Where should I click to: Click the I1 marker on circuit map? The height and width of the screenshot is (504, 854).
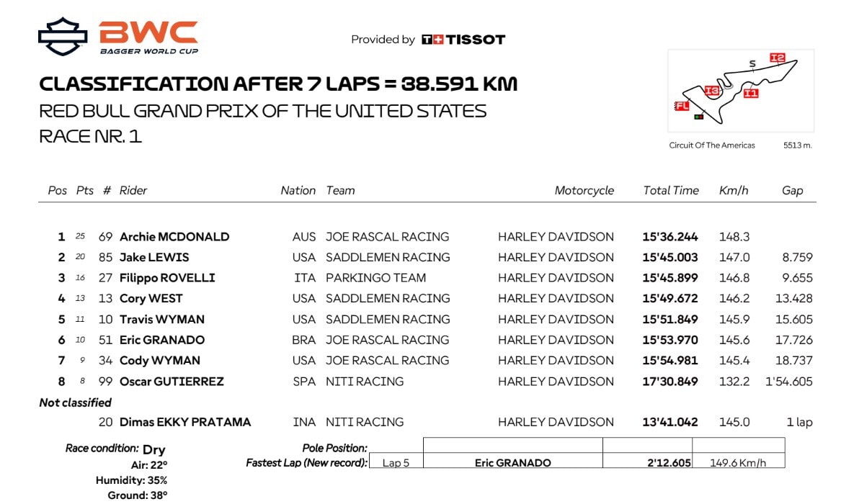(751, 93)
